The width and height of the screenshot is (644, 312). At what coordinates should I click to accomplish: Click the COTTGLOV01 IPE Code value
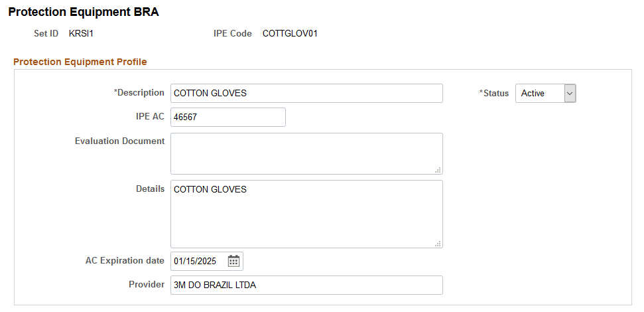[290, 33]
